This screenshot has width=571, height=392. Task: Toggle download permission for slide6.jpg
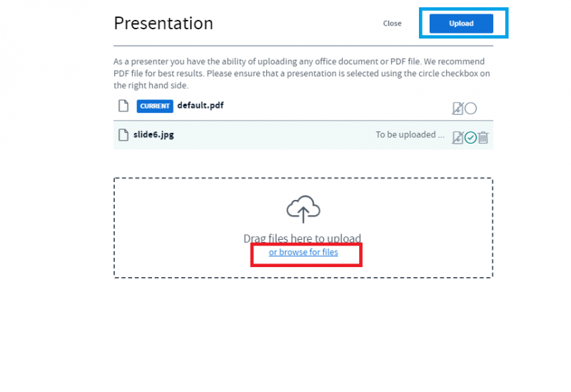coord(458,137)
